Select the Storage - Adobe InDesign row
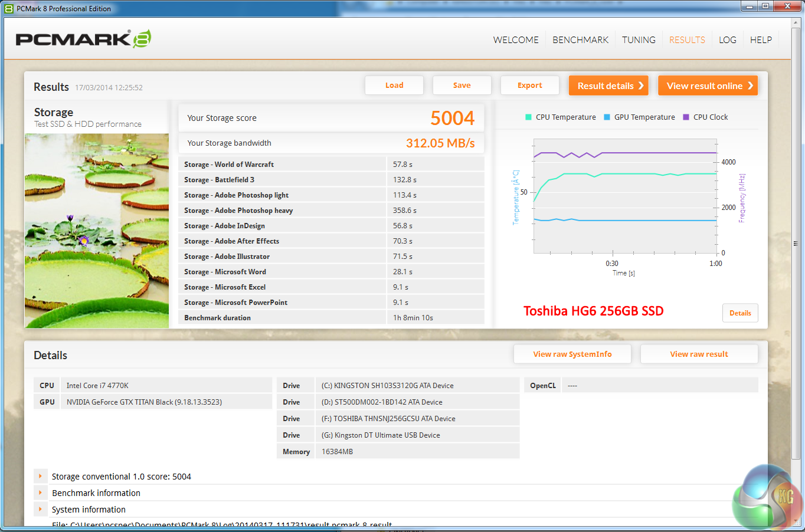The height and width of the screenshot is (532, 805). (x=331, y=226)
